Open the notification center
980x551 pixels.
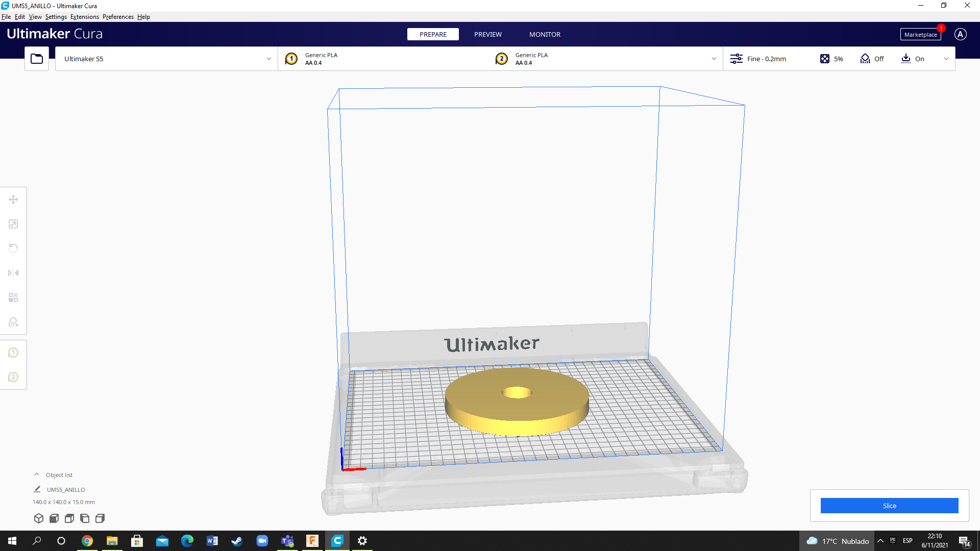965,541
